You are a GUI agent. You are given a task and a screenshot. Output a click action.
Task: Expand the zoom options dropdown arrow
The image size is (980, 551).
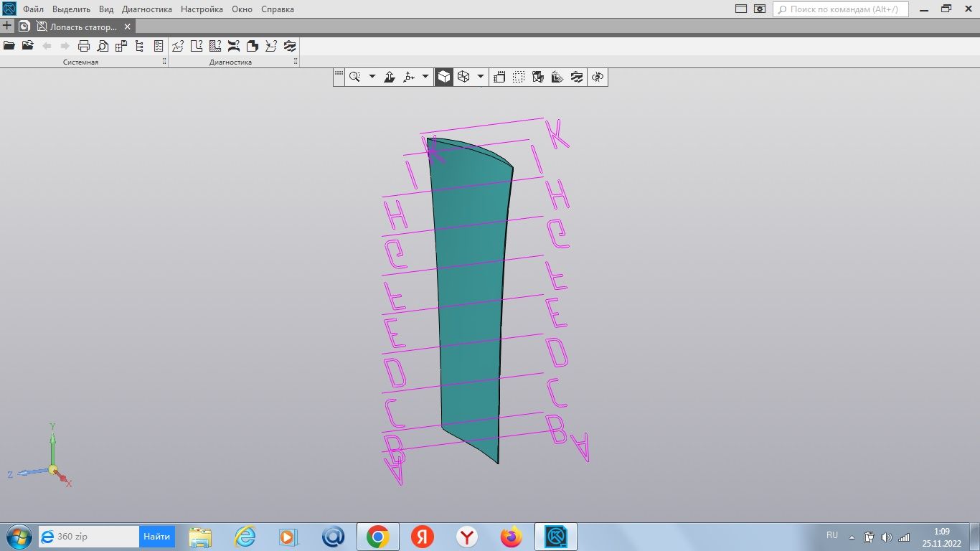[x=372, y=77]
